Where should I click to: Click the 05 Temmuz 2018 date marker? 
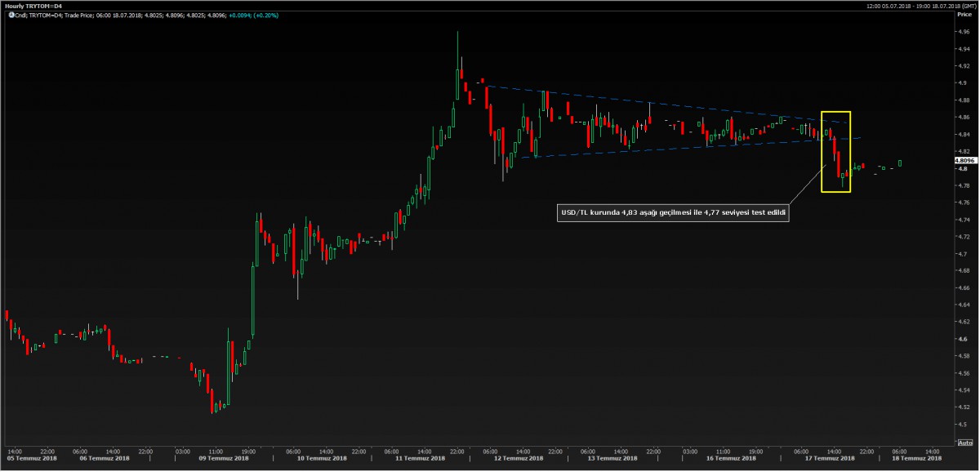[29, 459]
